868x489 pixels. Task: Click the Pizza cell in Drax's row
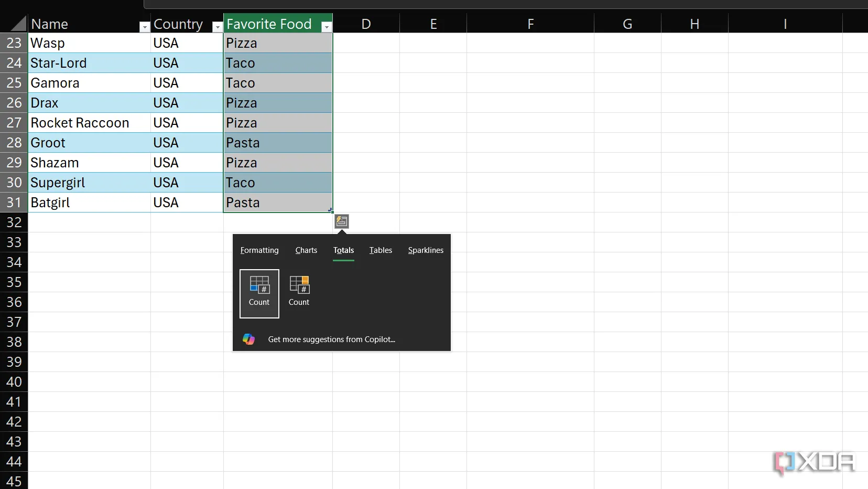(278, 103)
